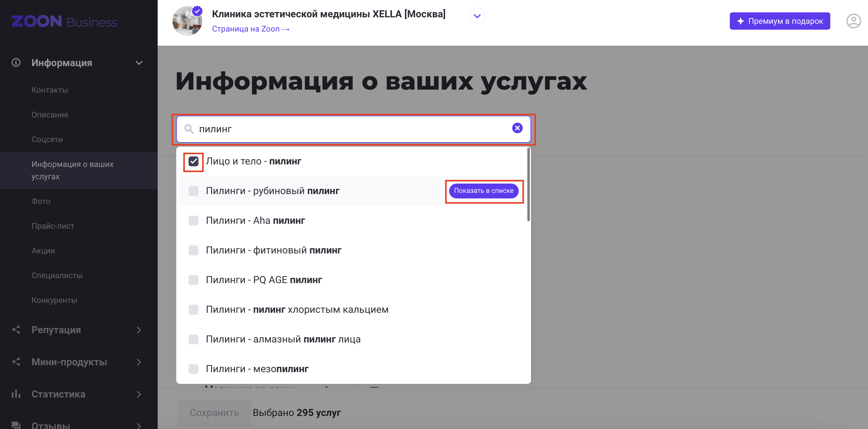Click the Сохранить button
This screenshot has width=868, height=429.
pyautogui.click(x=214, y=413)
